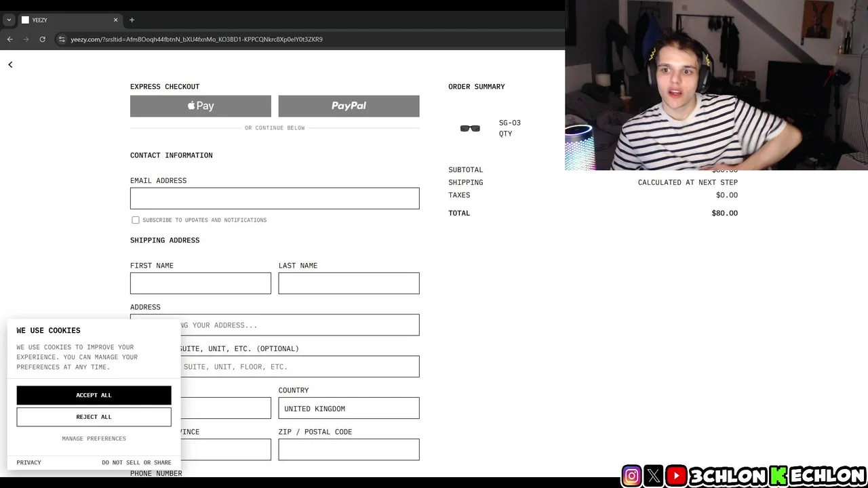The width and height of the screenshot is (868, 488).
Task: Click the 'EXPRESS CHECKOUT' heading
Action: [x=165, y=87]
